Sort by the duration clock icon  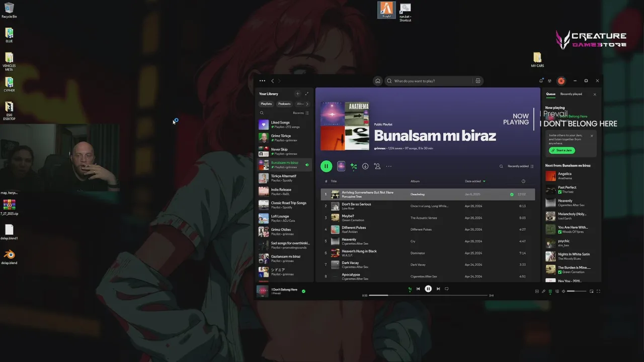pyautogui.click(x=523, y=181)
